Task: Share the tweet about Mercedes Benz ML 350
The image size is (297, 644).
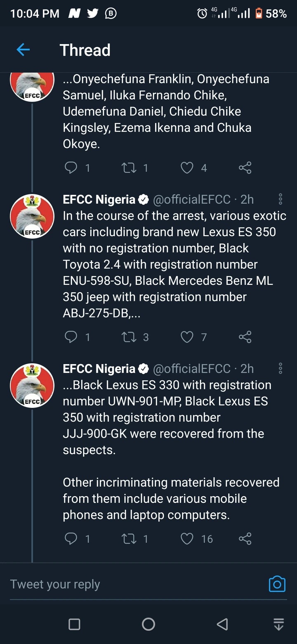Action: 245,337
